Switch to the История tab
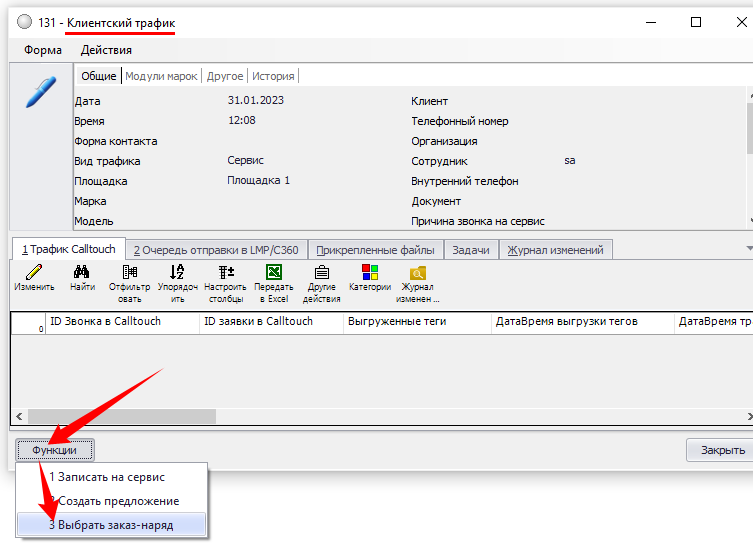 [x=272, y=76]
